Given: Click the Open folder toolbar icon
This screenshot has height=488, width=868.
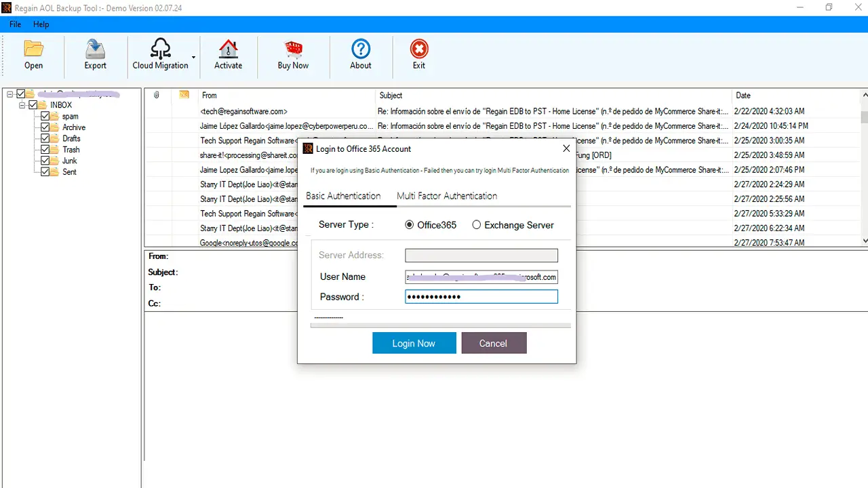Looking at the screenshot, I should pyautogui.click(x=33, y=49).
